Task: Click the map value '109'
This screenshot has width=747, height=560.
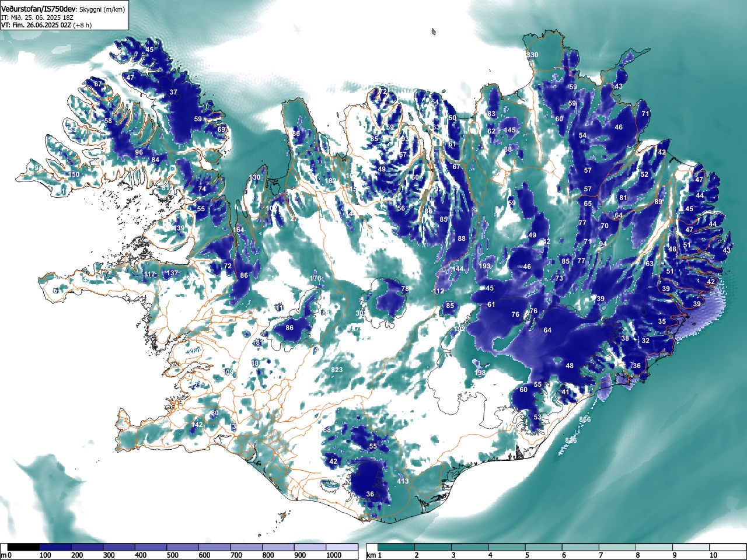Action: pos(228,372)
